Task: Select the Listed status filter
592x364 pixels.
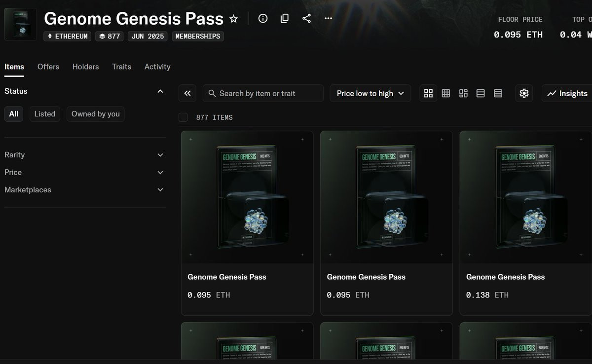Action: coord(45,114)
